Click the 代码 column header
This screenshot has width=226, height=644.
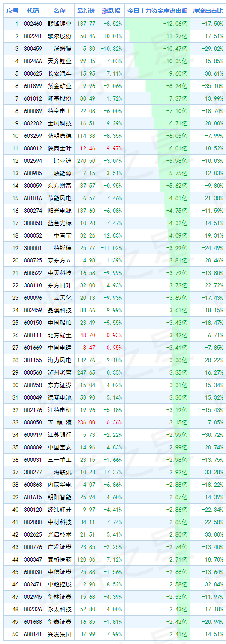click(x=33, y=11)
